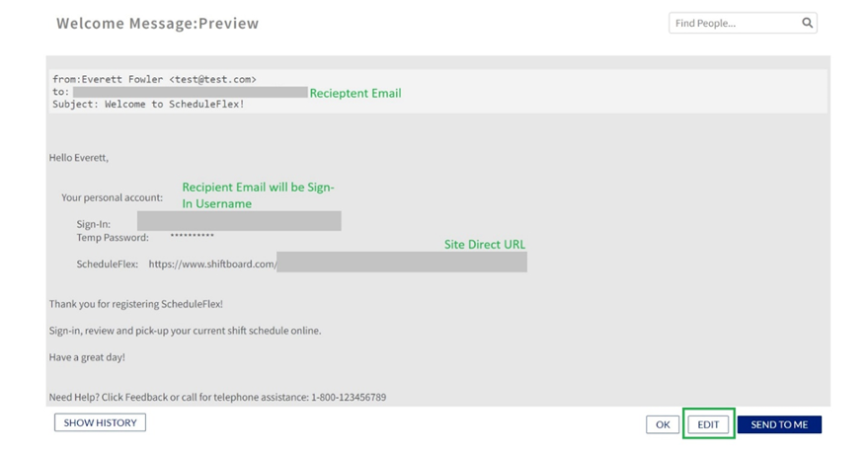Click the 'Sign-in, review and pick-up' sentence
Screen dimensions: 868x454
tap(185, 331)
